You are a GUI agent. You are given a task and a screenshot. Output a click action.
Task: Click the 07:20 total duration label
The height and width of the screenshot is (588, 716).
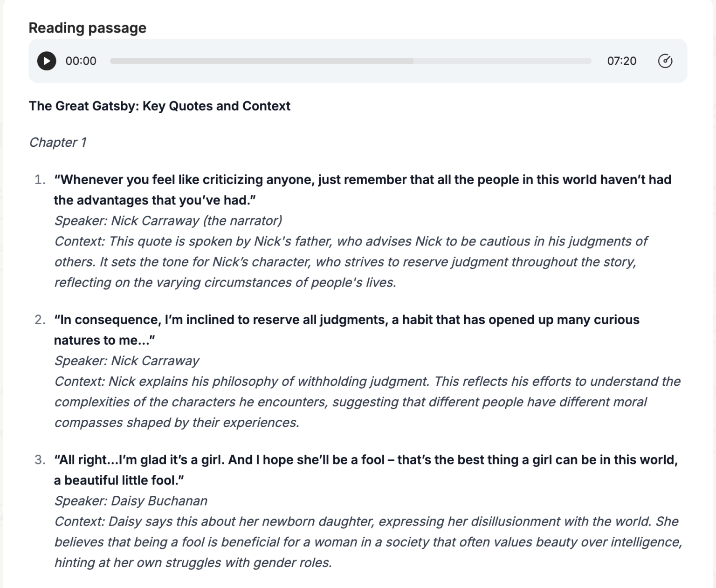(x=621, y=61)
